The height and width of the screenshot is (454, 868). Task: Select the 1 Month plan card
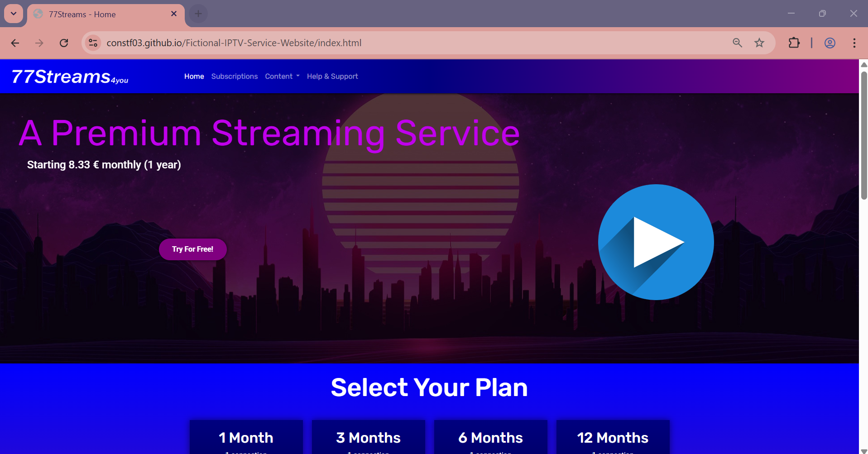tap(246, 437)
